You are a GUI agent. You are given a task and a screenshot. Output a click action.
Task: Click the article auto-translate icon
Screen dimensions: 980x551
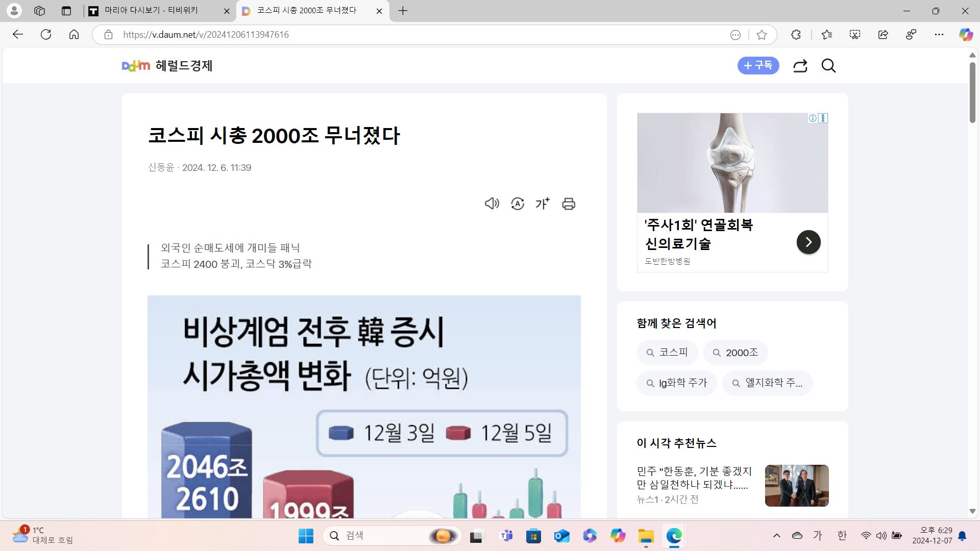point(518,204)
